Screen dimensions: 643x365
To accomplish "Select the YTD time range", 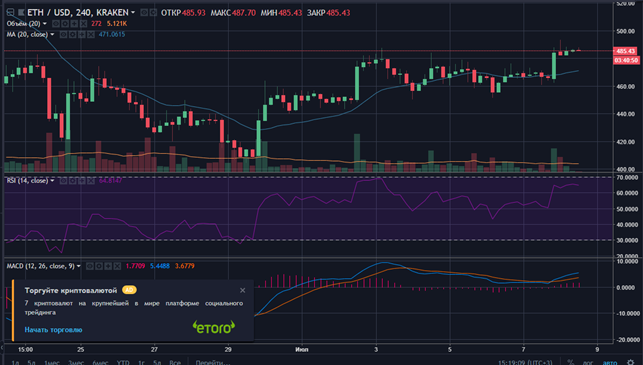I will [x=123, y=363].
